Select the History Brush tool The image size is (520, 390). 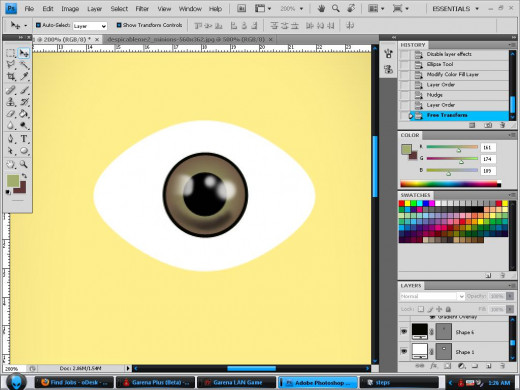24,102
